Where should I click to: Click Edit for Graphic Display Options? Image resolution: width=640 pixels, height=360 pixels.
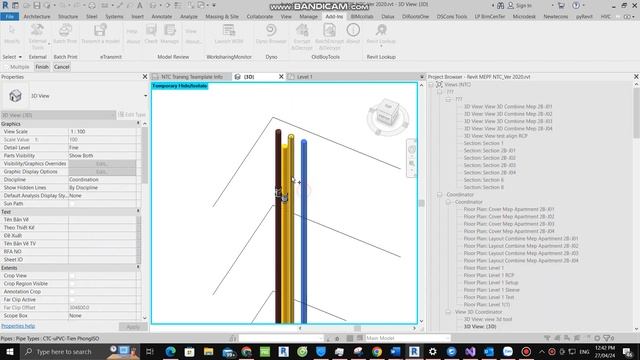[102, 172]
